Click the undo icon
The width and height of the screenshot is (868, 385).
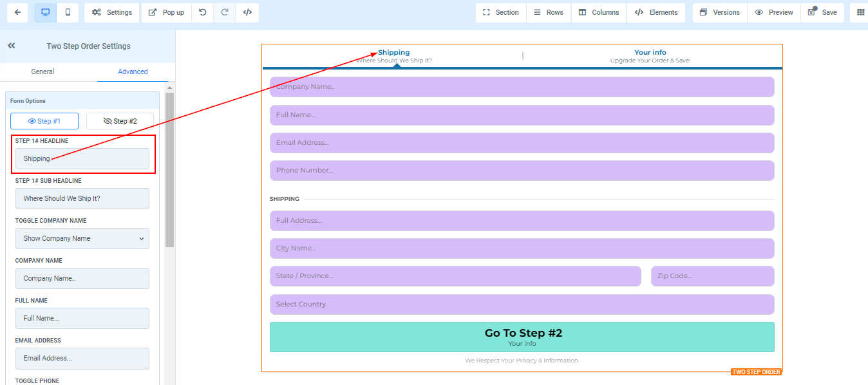202,12
